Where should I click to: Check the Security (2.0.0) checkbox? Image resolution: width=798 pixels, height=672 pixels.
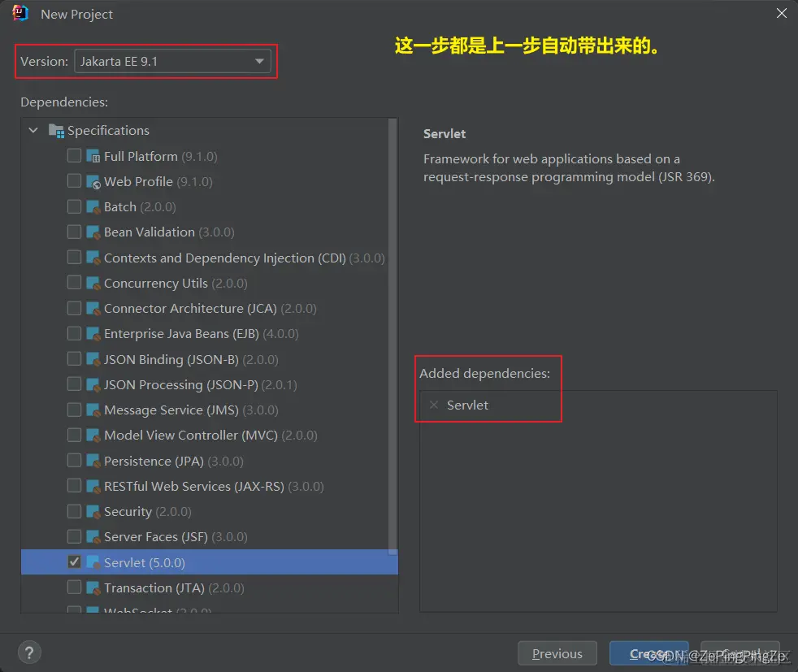coord(74,511)
